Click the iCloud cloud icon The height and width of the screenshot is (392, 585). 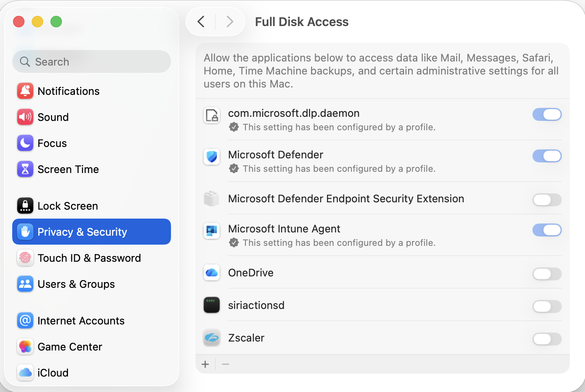click(25, 373)
